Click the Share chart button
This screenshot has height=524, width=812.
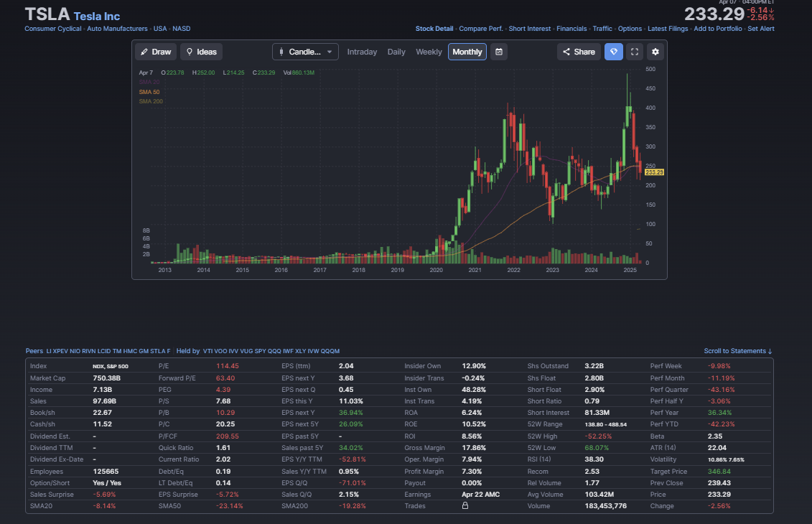coord(579,52)
